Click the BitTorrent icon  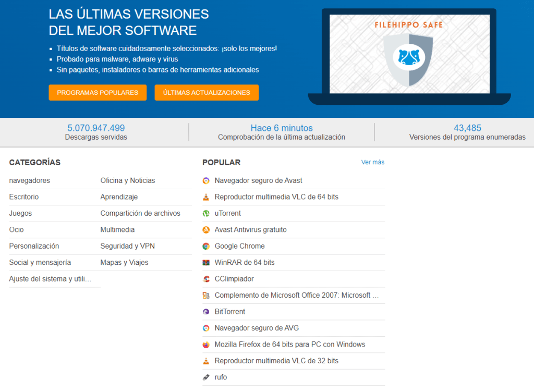(x=207, y=311)
